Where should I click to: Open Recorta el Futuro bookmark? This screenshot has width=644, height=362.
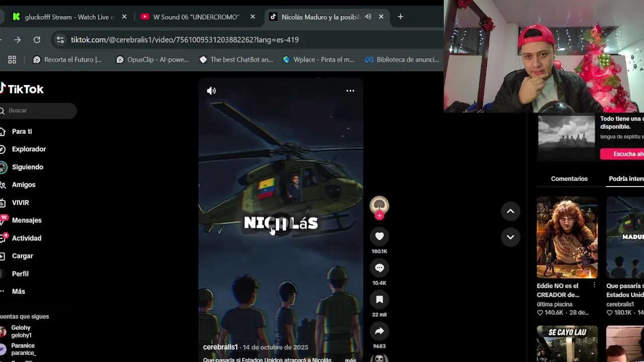coord(67,59)
